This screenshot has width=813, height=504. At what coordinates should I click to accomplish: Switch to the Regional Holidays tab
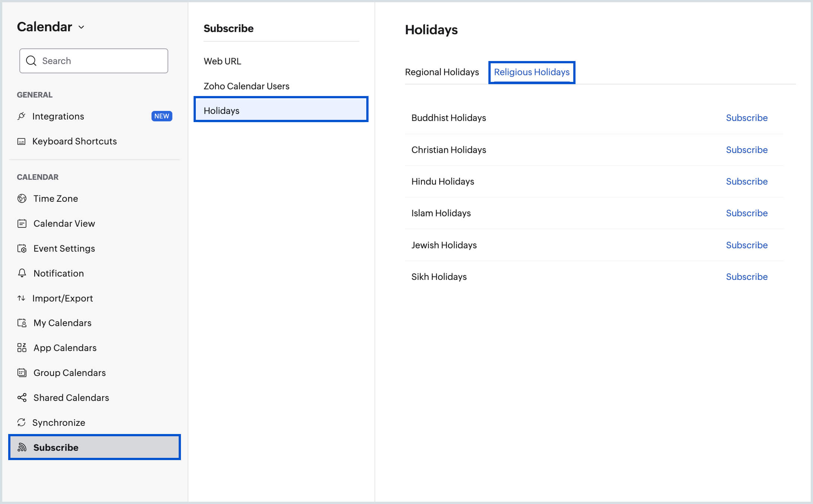click(x=442, y=72)
